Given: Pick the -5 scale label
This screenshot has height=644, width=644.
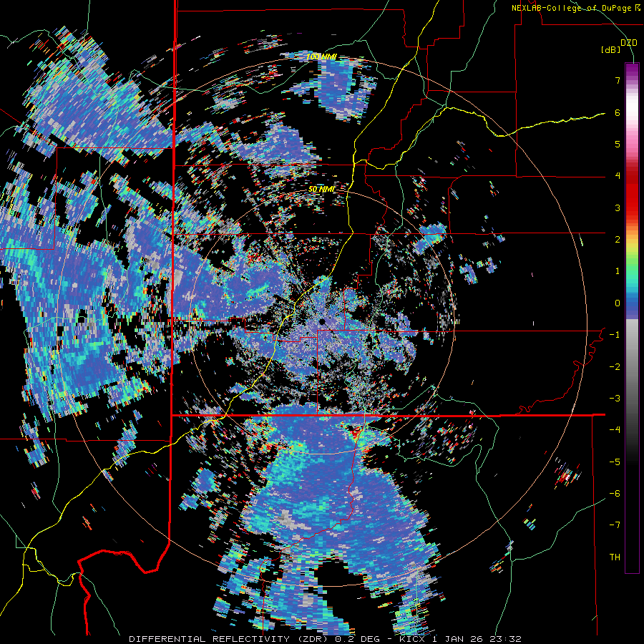Looking at the screenshot, I should 615,462.
